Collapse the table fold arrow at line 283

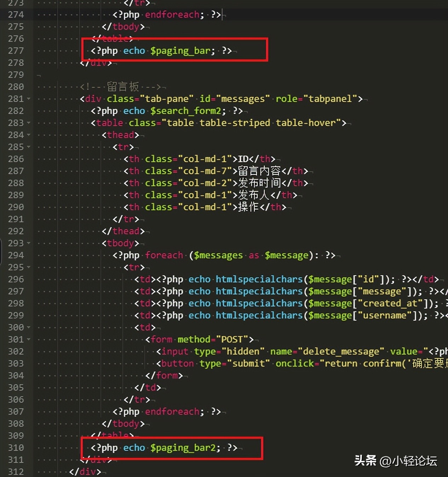(x=29, y=123)
